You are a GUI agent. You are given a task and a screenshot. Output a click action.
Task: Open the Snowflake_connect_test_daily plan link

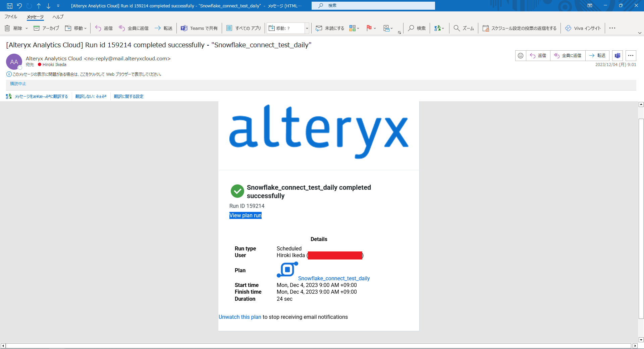(x=334, y=278)
